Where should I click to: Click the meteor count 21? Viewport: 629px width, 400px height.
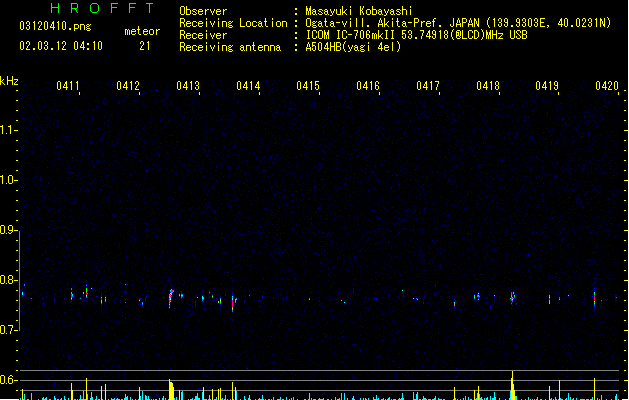click(x=145, y=46)
